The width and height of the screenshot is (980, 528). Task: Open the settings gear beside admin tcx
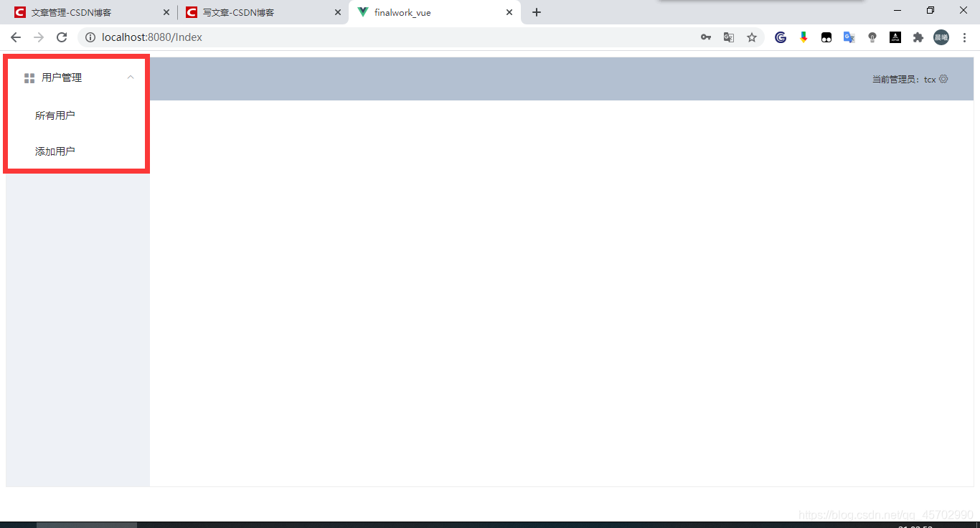pos(943,79)
